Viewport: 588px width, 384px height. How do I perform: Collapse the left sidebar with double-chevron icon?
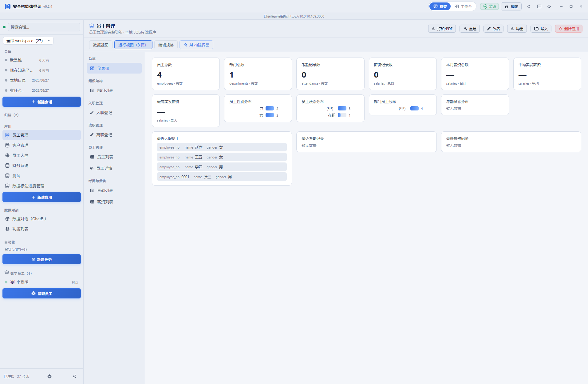click(74, 376)
